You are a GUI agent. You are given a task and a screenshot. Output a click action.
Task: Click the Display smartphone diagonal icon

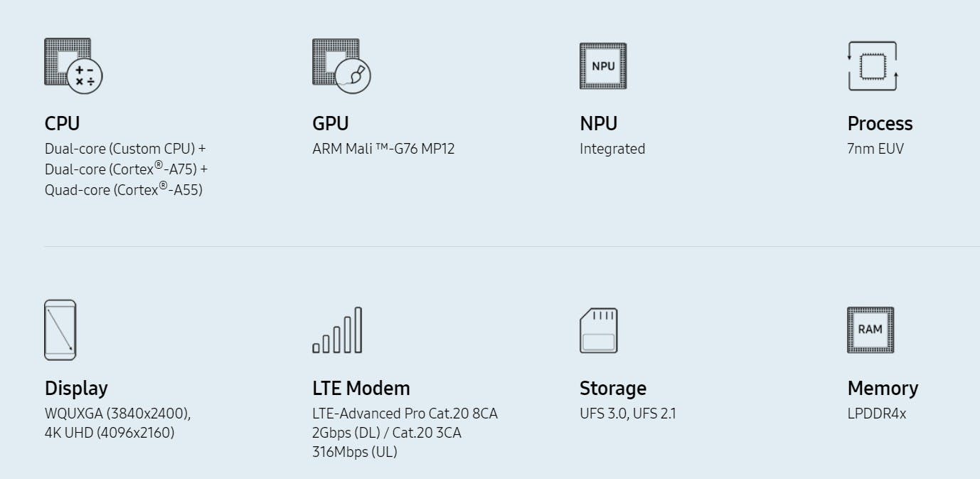tap(60, 330)
